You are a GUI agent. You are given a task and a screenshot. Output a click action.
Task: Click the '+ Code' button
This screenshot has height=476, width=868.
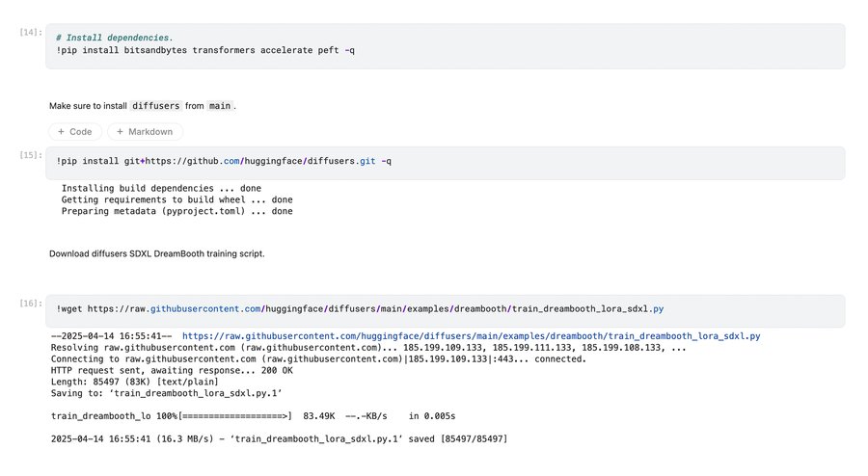tap(75, 132)
